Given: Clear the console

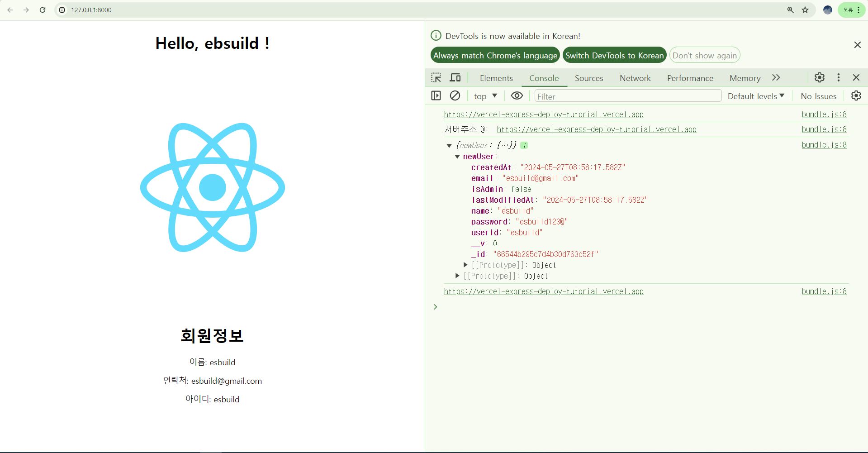Looking at the screenshot, I should pyautogui.click(x=455, y=96).
